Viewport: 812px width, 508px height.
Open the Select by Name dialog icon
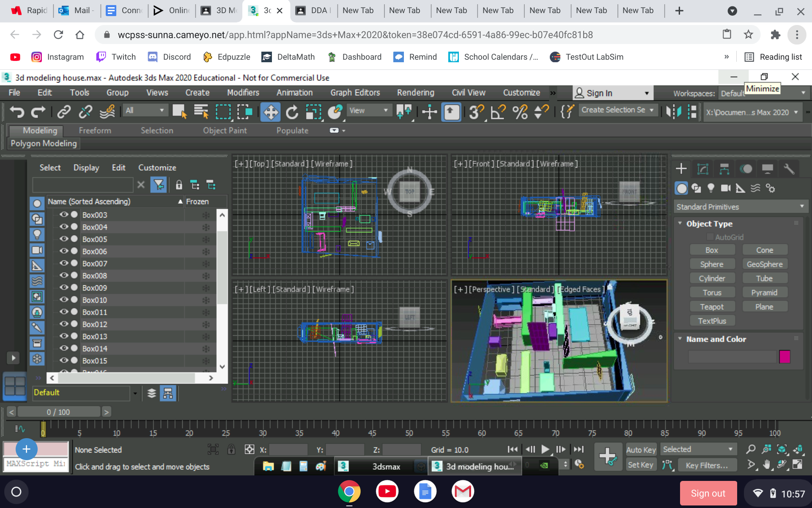point(201,112)
